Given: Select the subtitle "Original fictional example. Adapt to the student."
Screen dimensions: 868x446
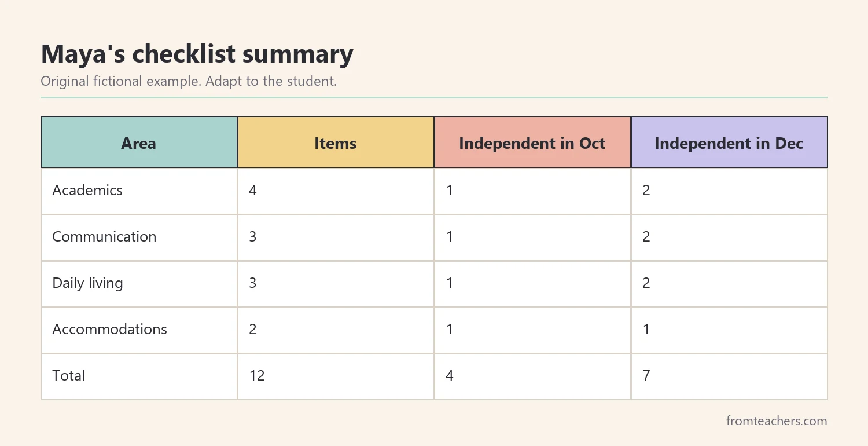Looking at the screenshot, I should point(189,81).
